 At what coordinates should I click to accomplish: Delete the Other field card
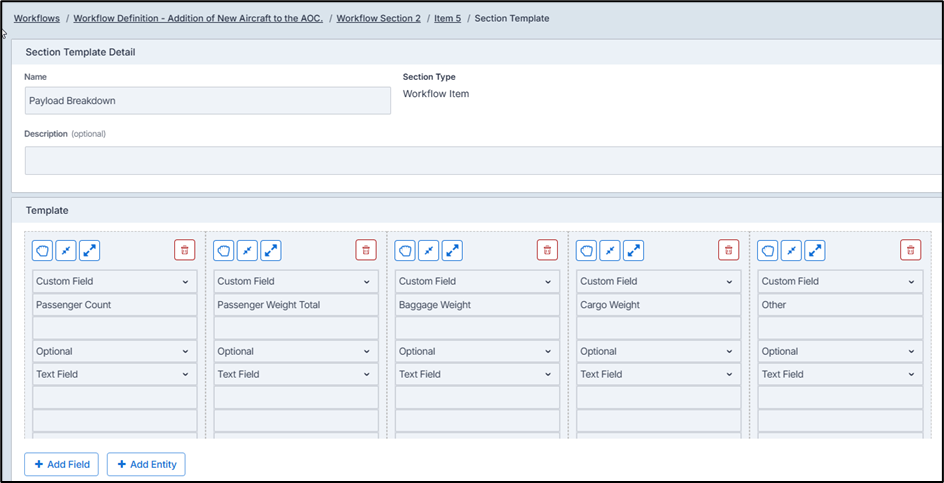coord(910,251)
